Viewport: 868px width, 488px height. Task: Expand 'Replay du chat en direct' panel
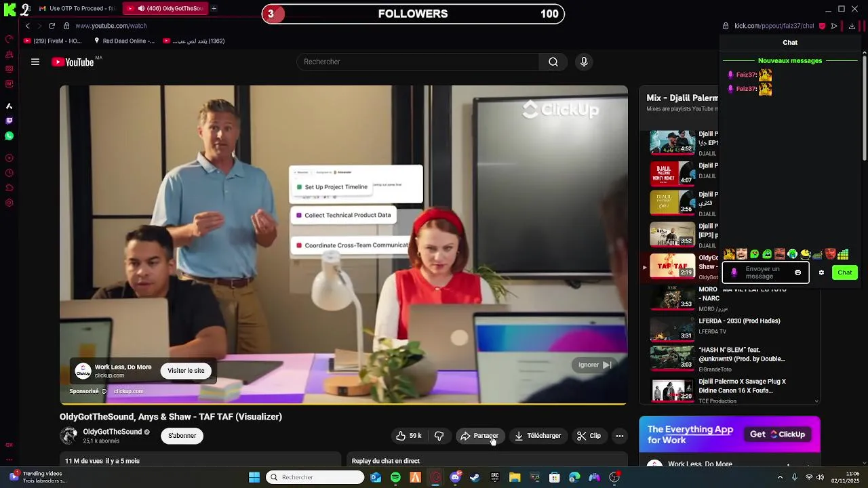coord(488,461)
